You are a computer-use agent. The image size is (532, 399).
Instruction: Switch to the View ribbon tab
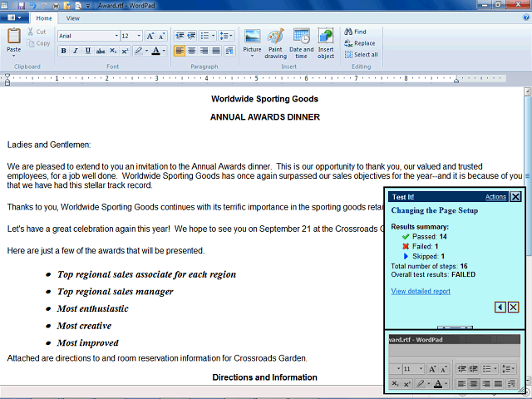(x=72, y=18)
